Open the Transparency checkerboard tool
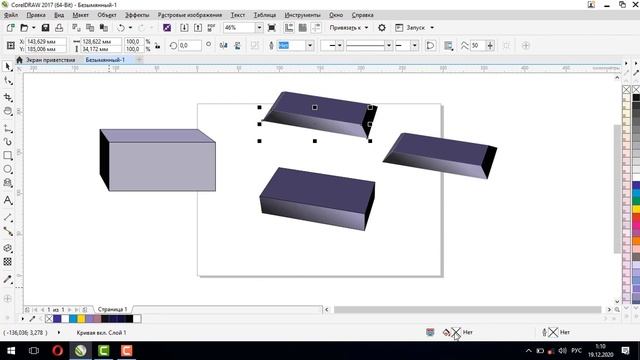This screenshot has height=360, width=640. click(x=8, y=262)
